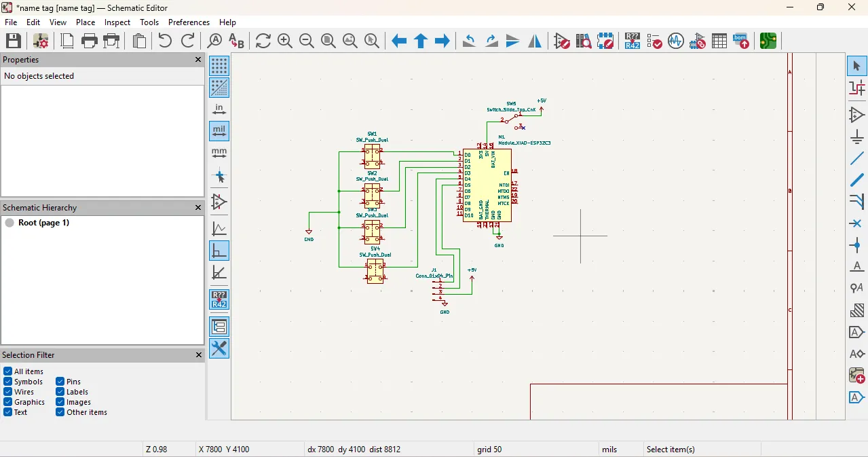The width and height of the screenshot is (868, 457).
Task: Click the Undo arrow in toolbar
Action: [x=165, y=41]
